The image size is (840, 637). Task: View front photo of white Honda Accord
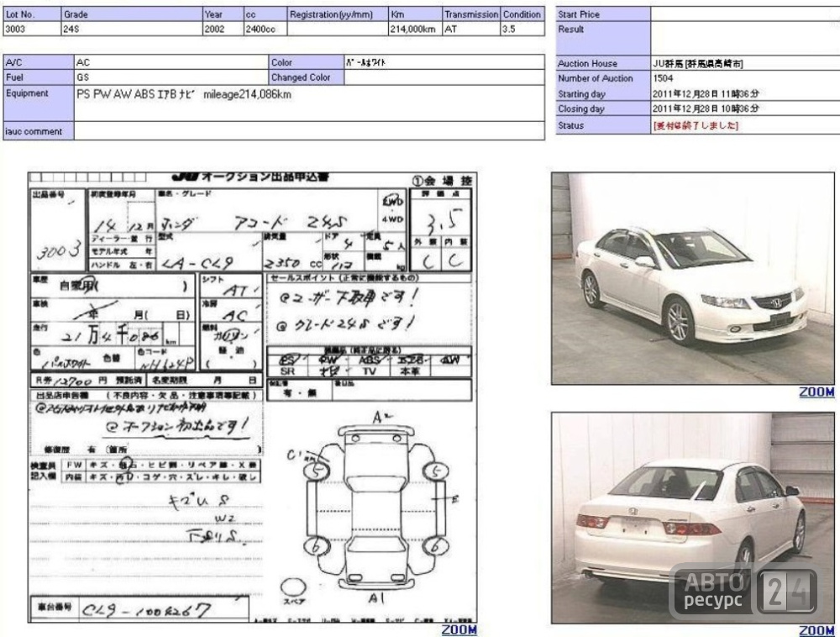point(693,278)
